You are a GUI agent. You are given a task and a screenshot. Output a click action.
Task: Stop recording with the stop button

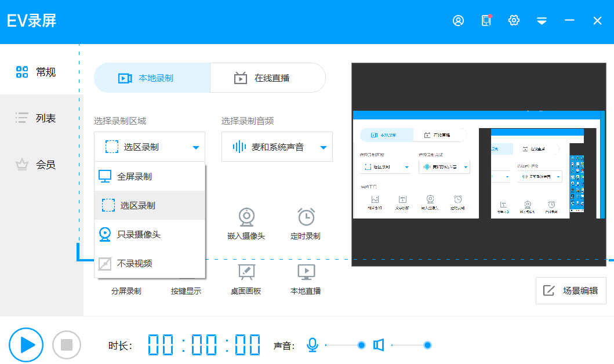click(x=67, y=345)
